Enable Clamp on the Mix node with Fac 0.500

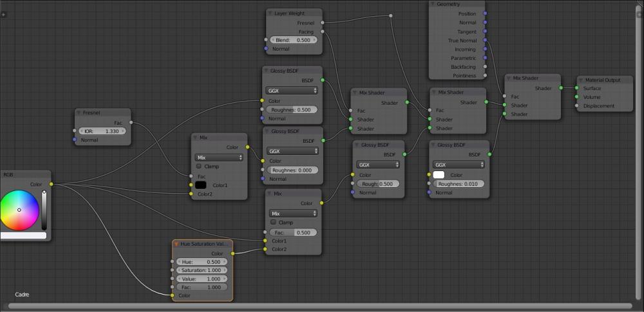tap(273, 222)
